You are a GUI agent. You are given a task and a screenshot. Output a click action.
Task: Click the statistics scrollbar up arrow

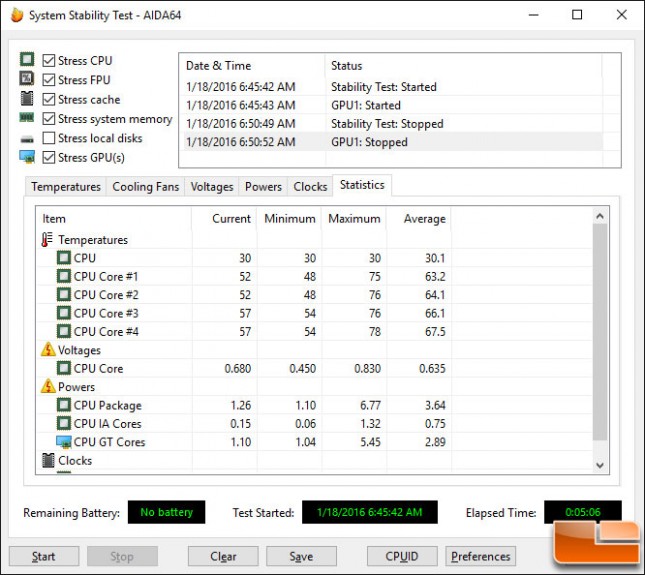tap(600, 216)
